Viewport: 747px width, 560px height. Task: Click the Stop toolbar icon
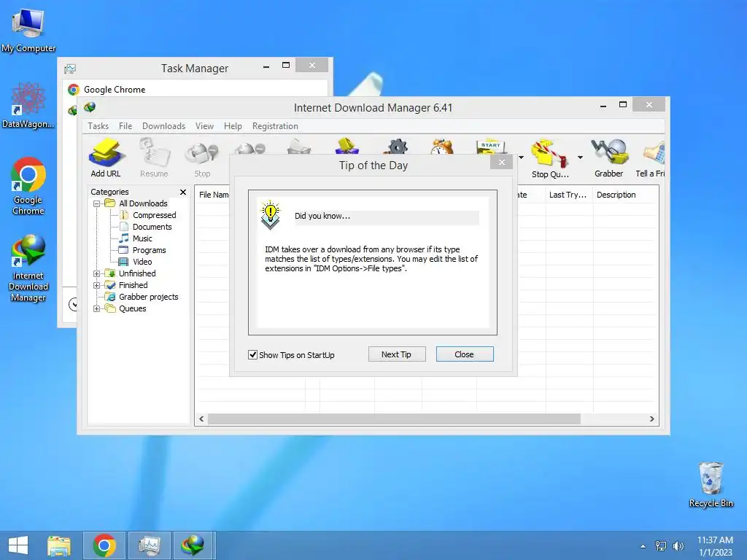[202, 157]
